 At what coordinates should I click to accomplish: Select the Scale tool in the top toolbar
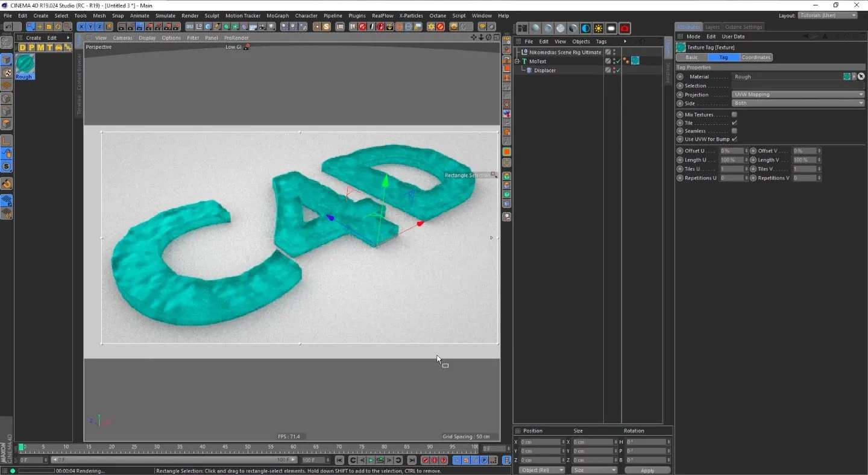(49, 27)
